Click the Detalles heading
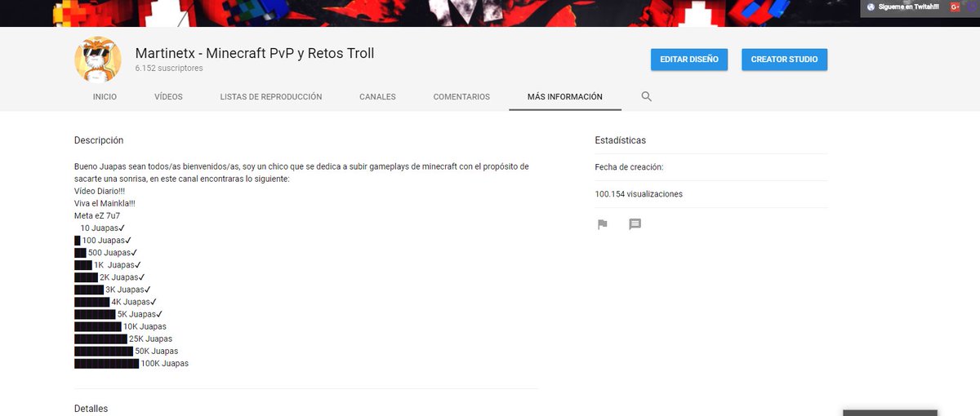The height and width of the screenshot is (416, 980). (91, 408)
